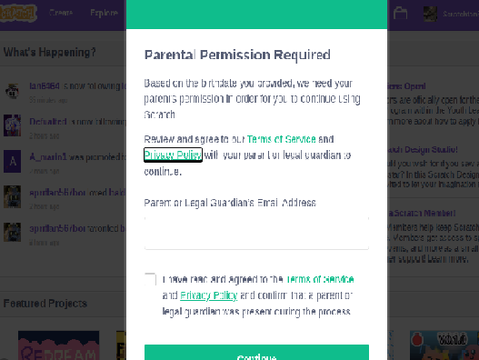Click the A_mario1 purple avatar

(x=12, y=161)
